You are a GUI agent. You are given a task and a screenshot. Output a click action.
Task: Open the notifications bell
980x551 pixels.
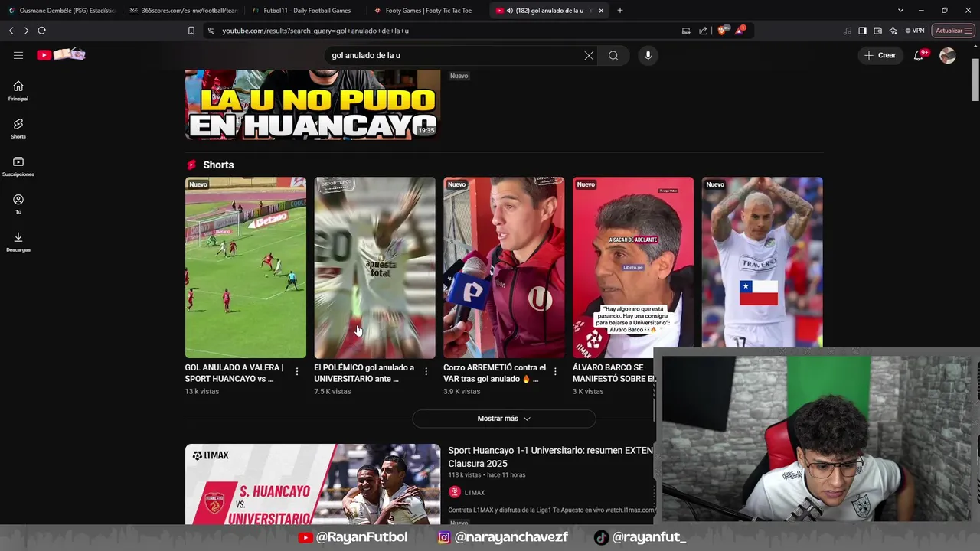tap(919, 55)
